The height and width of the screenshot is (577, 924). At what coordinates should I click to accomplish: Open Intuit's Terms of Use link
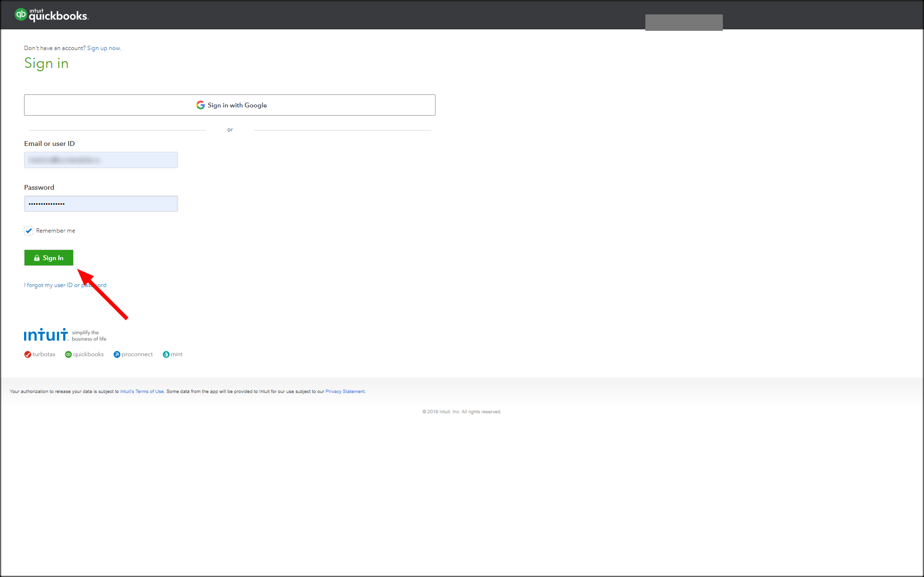(x=142, y=392)
